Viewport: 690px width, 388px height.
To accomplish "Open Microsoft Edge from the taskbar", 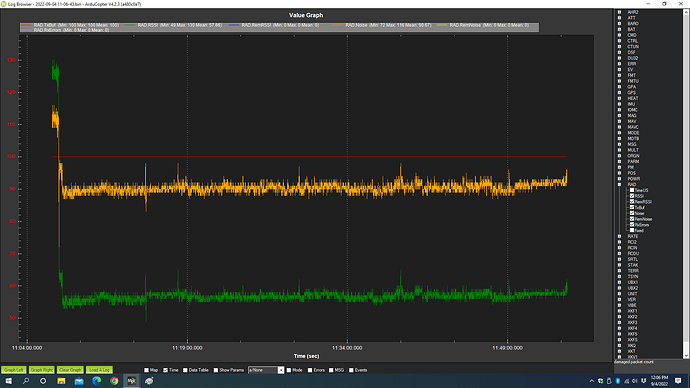I will point(96,381).
